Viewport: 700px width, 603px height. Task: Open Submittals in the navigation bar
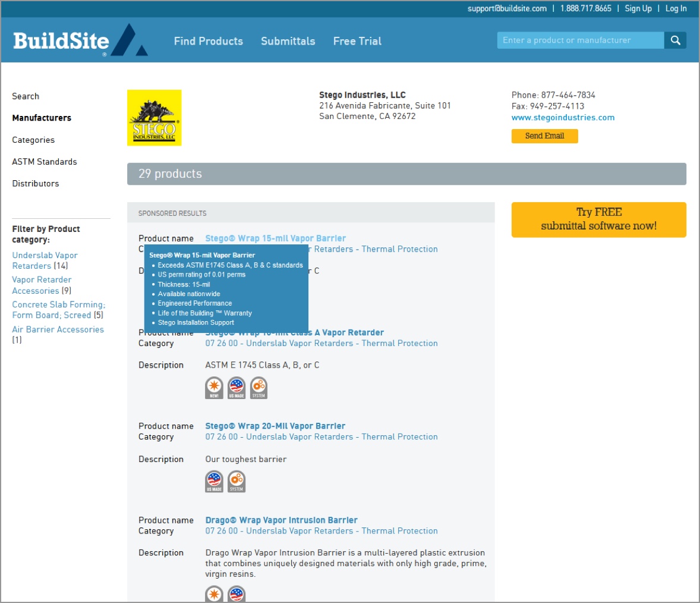point(288,41)
